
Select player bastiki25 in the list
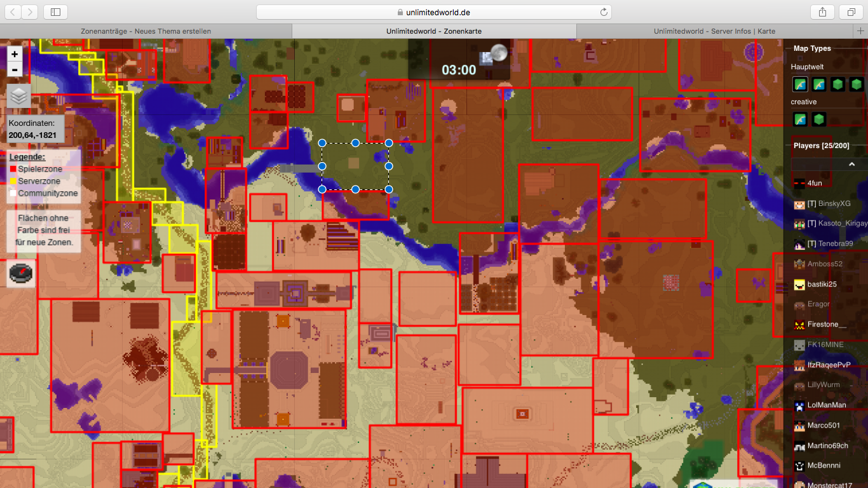pos(823,284)
